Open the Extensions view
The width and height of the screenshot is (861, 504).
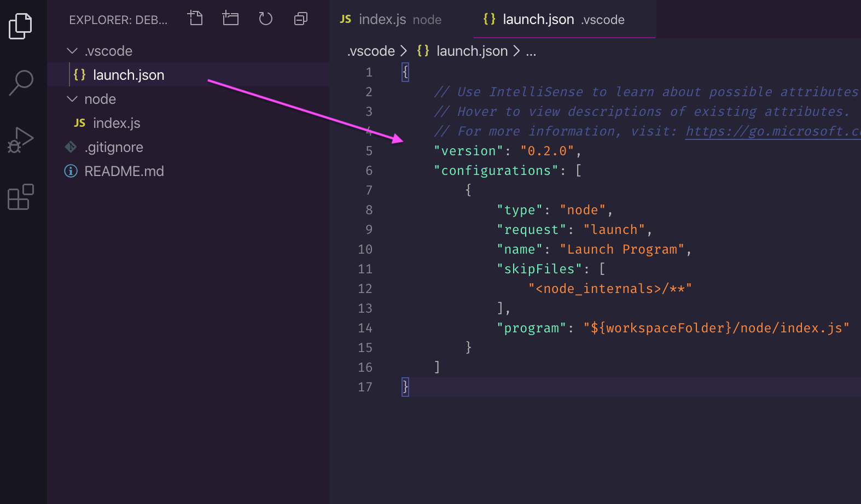click(21, 197)
